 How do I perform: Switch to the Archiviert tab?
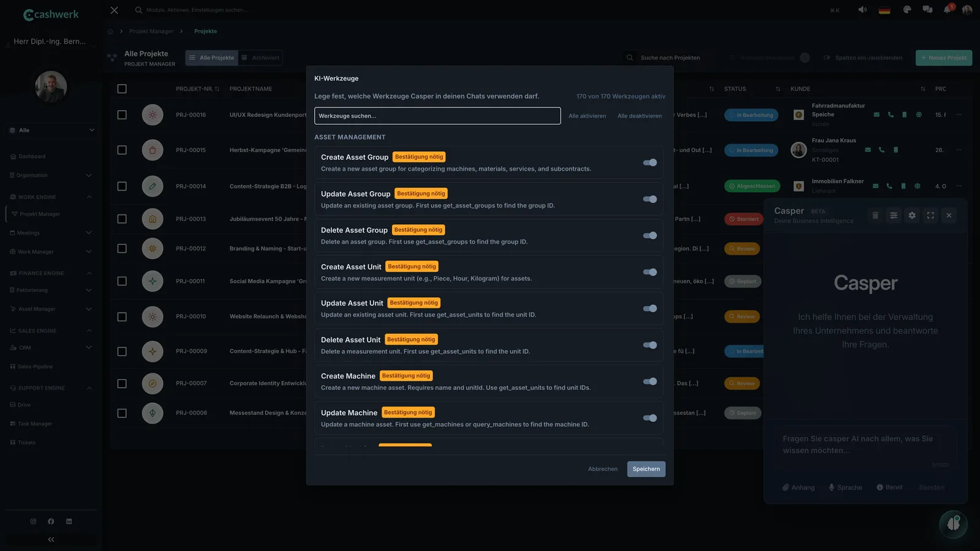pos(261,58)
